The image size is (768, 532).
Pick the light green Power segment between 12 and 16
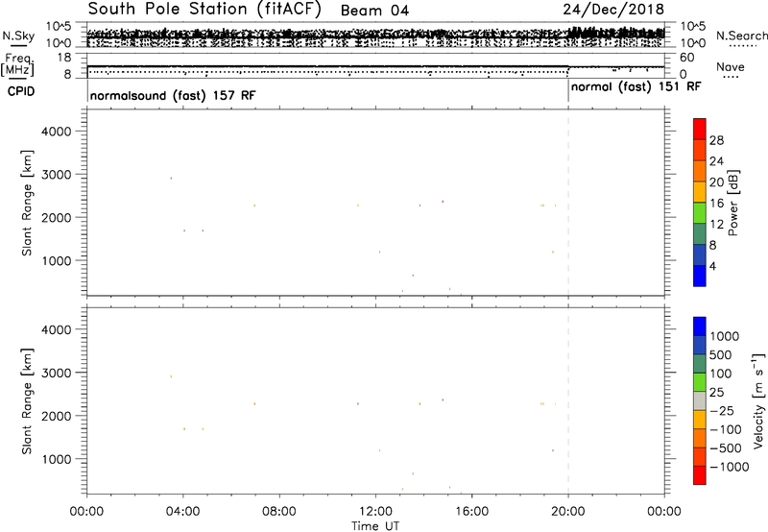tap(700, 213)
